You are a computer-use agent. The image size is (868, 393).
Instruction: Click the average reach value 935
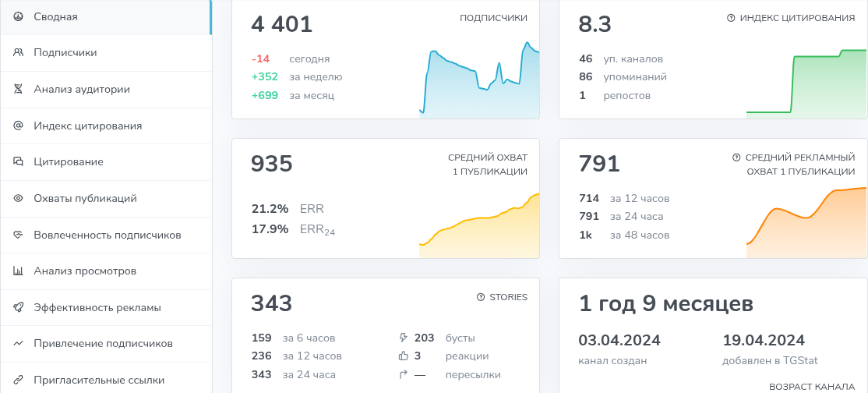coord(271,165)
